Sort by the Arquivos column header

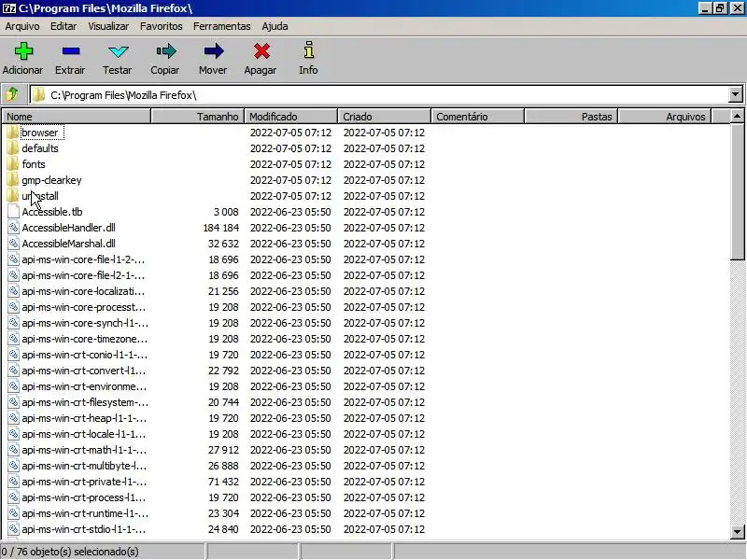pos(664,116)
